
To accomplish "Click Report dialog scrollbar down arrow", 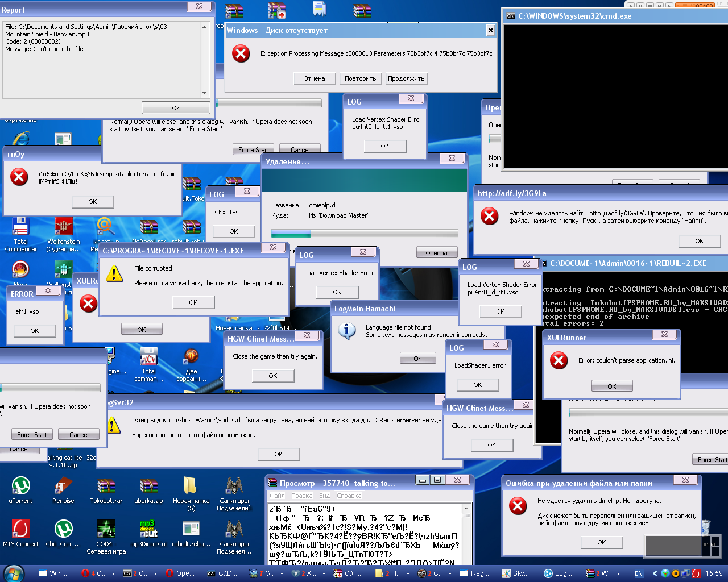I will (x=205, y=93).
